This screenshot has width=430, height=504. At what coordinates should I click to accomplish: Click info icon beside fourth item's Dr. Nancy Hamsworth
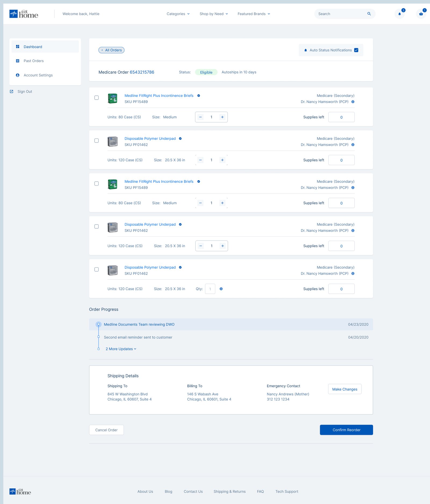click(x=353, y=230)
